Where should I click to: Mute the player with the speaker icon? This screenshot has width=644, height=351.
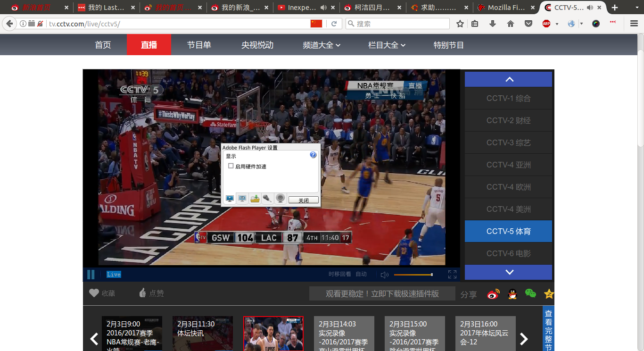pos(385,275)
